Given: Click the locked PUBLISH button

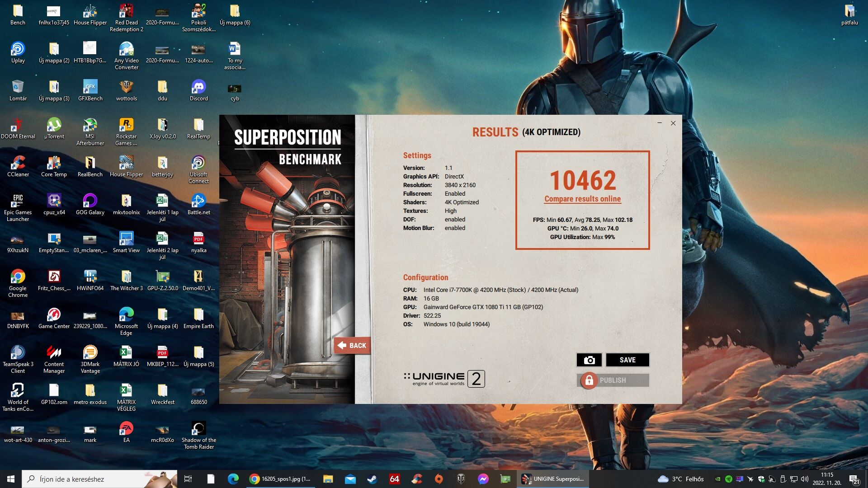Looking at the screenshot, I should click(613, 380).
